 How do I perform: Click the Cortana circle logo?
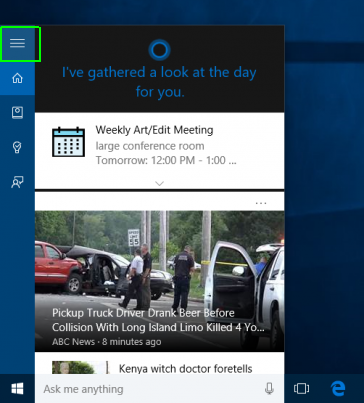point(159,50)
